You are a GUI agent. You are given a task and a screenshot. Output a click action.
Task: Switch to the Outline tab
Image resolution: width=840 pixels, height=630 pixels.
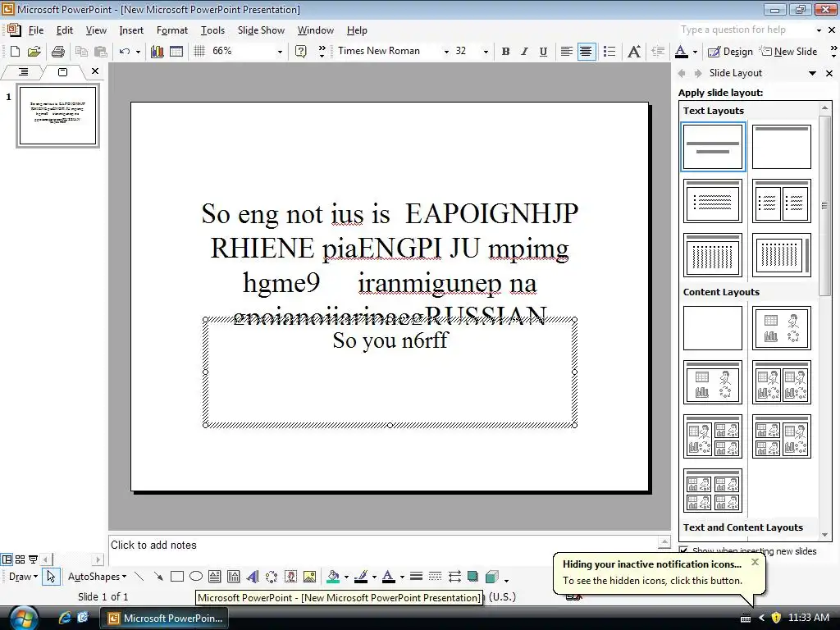(x=23, y=72)
